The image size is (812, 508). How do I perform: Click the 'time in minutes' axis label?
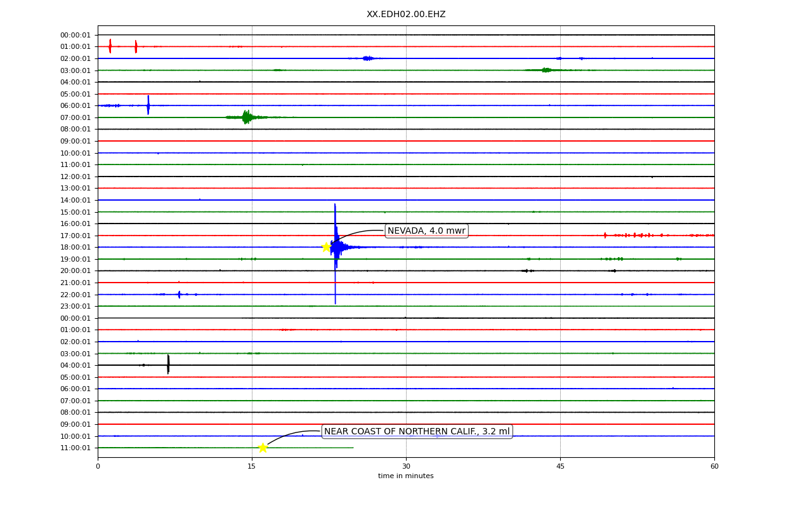tap(406, 476)
